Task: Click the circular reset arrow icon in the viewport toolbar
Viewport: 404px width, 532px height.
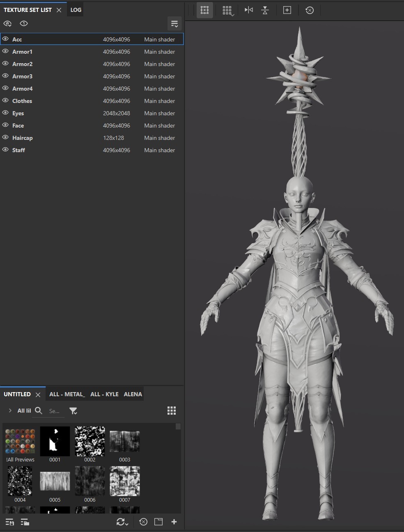Action: (x=310, y=10)
